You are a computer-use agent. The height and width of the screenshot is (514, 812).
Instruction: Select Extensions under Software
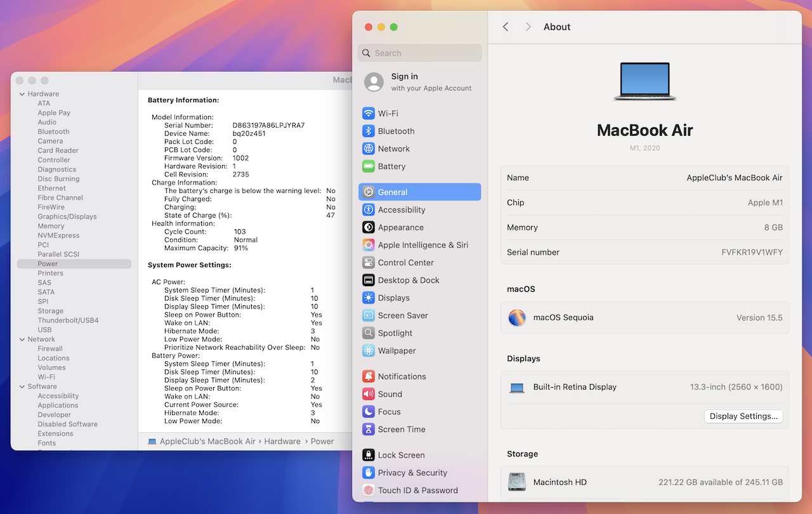tap(55, 434)
